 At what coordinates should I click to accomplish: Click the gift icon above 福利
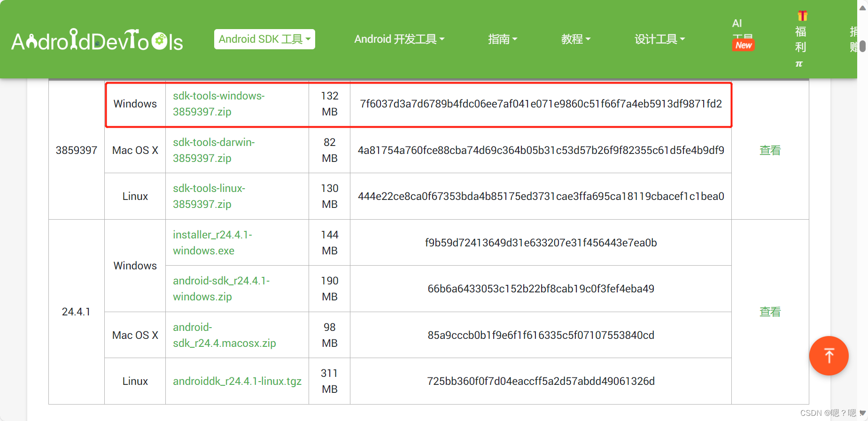point(802,16)
